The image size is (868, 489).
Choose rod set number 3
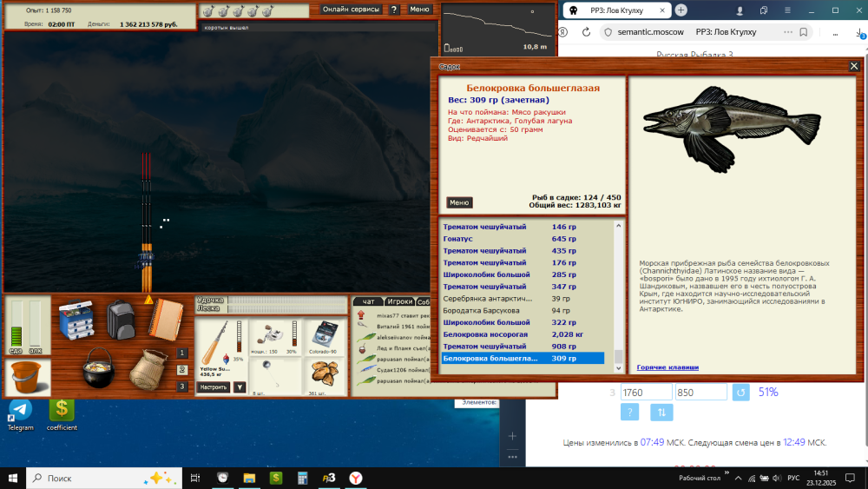pos(182,387)
